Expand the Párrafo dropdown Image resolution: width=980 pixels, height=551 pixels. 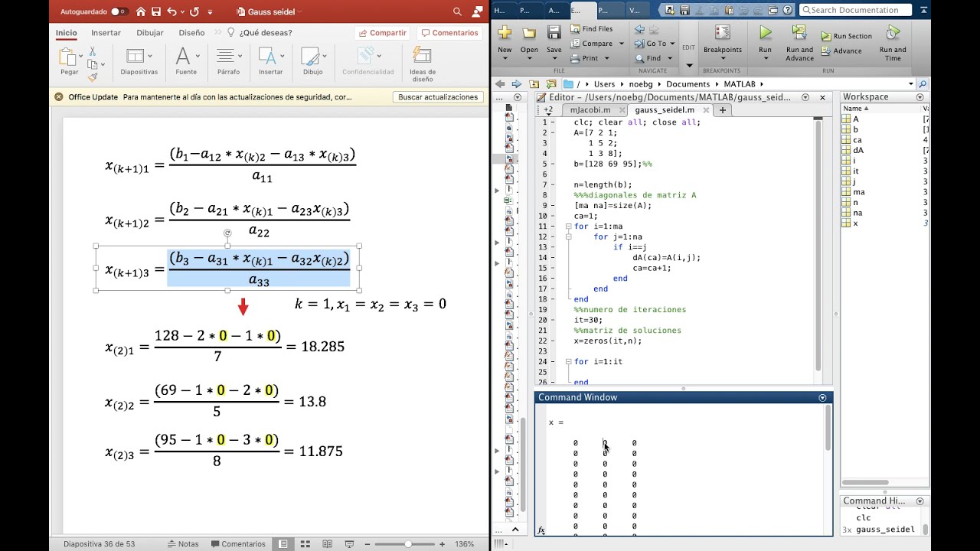[x=240, y=56]
